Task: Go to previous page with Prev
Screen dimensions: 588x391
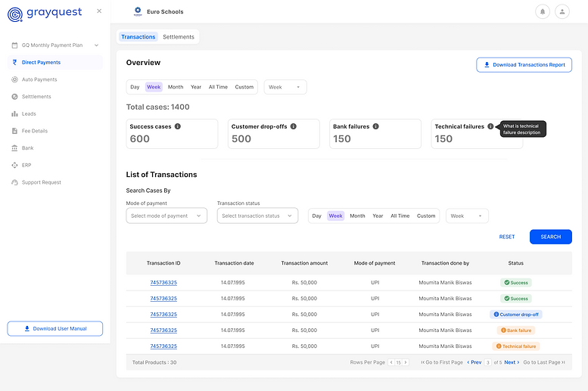Action: (474, 362)
